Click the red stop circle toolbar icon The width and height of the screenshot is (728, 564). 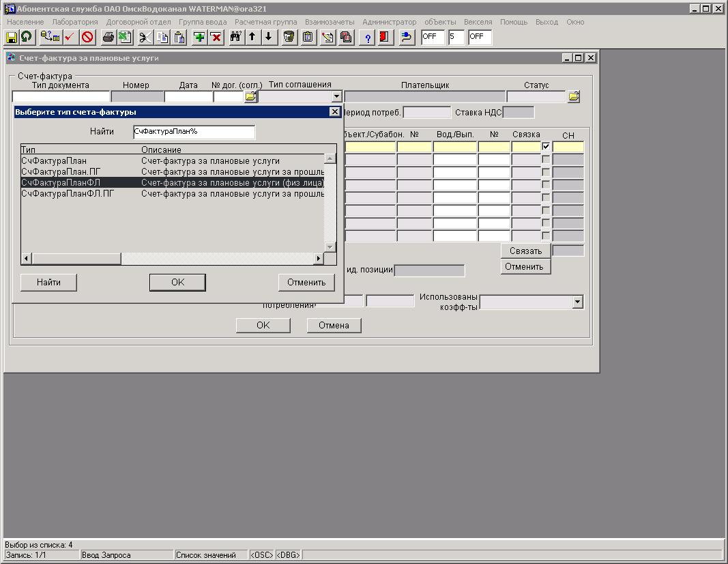click(87, 38)
